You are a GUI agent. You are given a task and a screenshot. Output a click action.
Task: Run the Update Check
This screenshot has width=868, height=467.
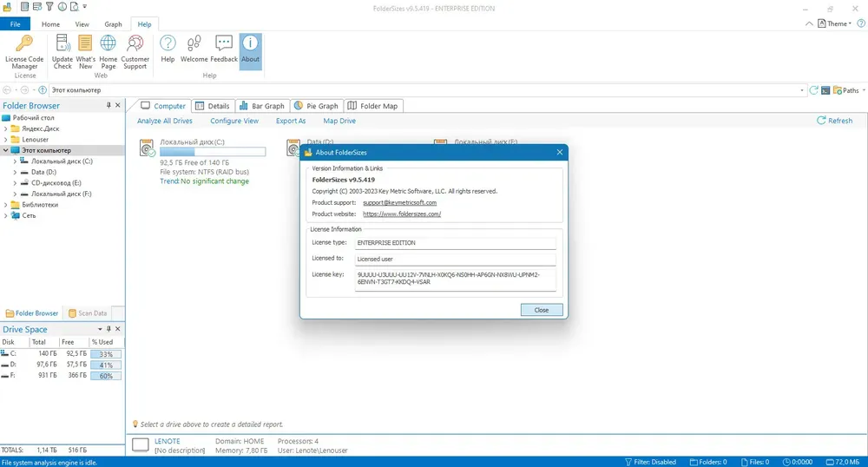tap(62, 51)
